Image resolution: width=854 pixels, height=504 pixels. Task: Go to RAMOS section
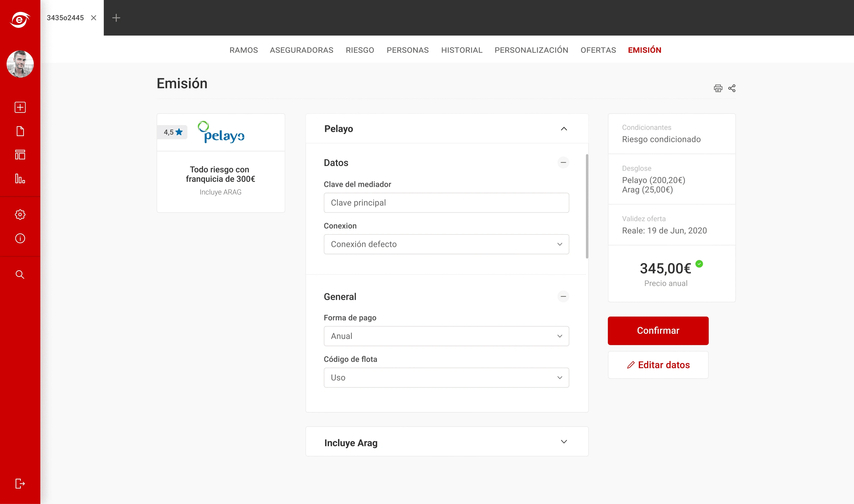244,50
